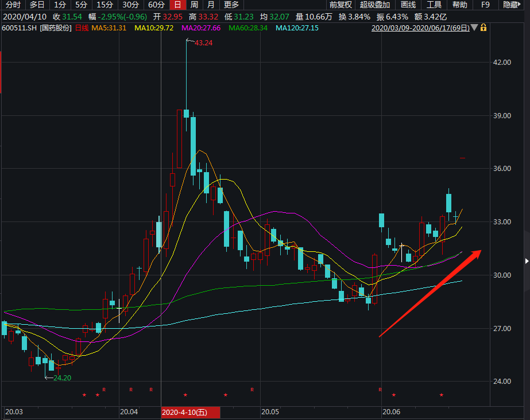Viewport: 530px width, 420px height.
Task: Open the 更多 periods dropdown
Action: [231, 5]
